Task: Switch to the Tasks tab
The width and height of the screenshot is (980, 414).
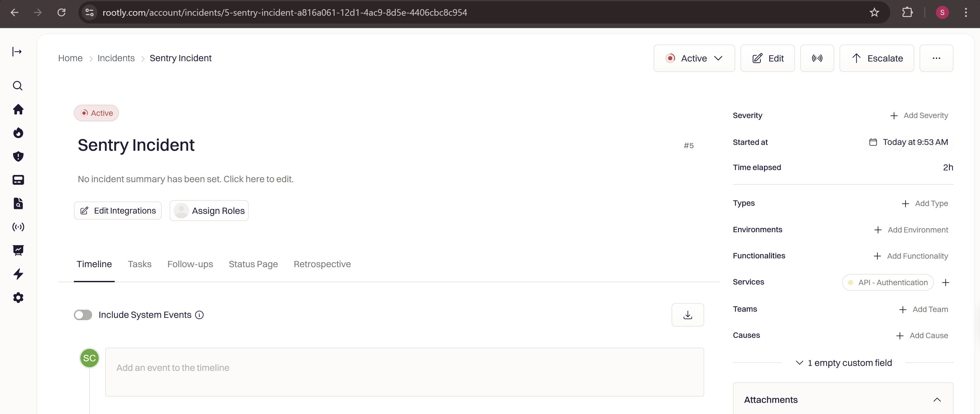Action: [139, 264]
